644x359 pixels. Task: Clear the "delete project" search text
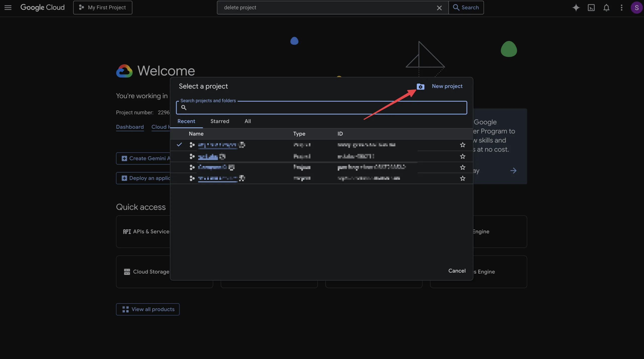click(439, 8)
